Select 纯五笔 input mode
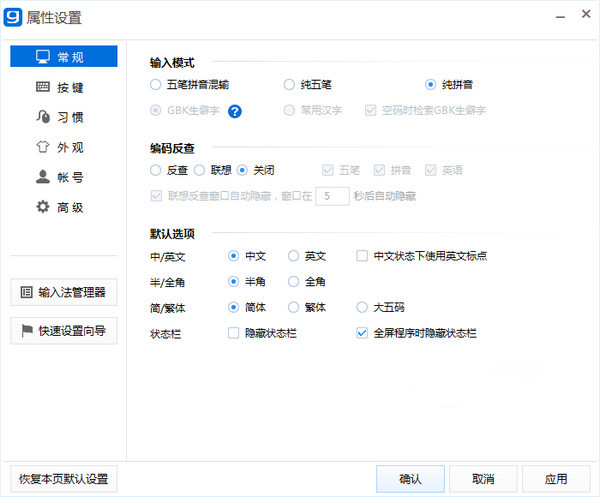600x497 pixels. click(289, 85)
